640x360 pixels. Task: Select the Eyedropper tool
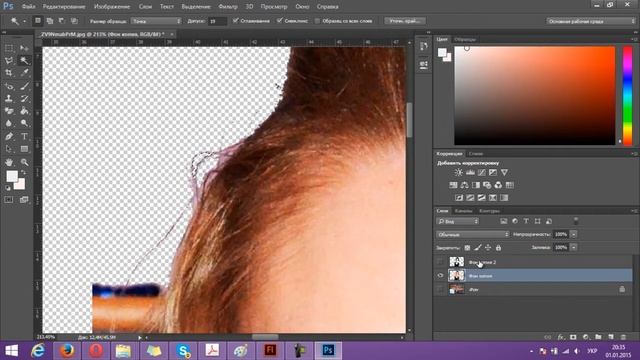(24, 73)
